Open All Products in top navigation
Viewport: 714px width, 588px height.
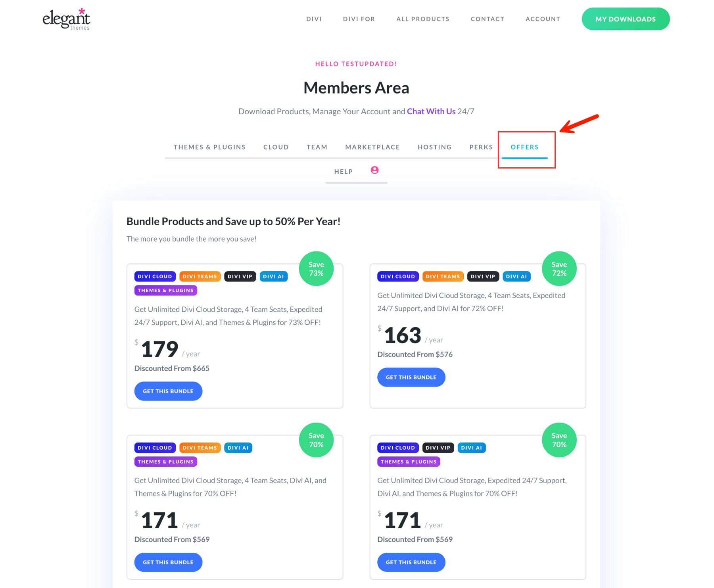tap(423, 19)
